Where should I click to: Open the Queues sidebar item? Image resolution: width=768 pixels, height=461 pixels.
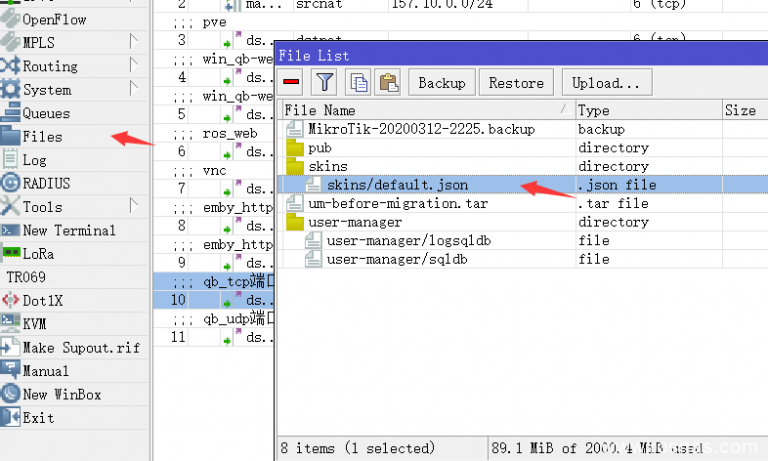[x=46, y=113]
